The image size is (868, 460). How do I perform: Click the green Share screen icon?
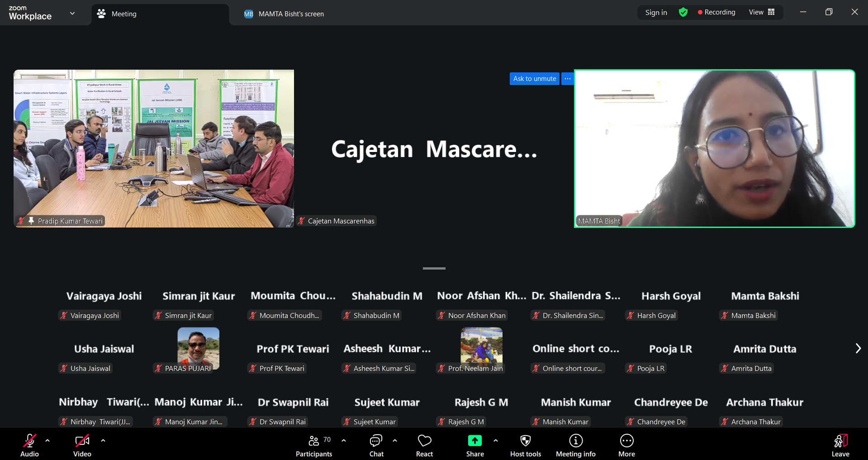click(x=474, y=441)
